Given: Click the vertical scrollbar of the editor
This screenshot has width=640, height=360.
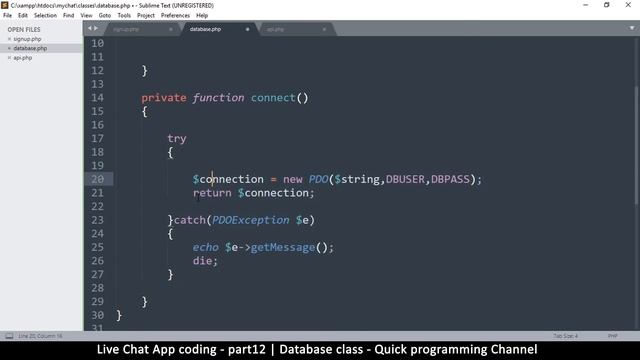Looking at the screenshot, I should click(x=637, y=145).
